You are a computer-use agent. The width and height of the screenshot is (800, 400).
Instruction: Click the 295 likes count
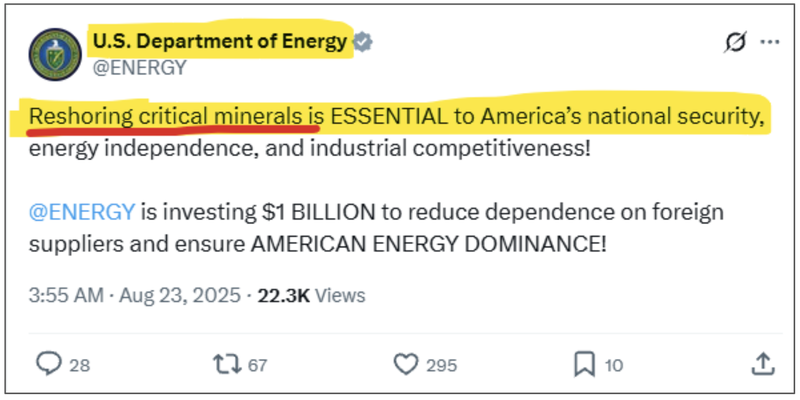point(441,364)
